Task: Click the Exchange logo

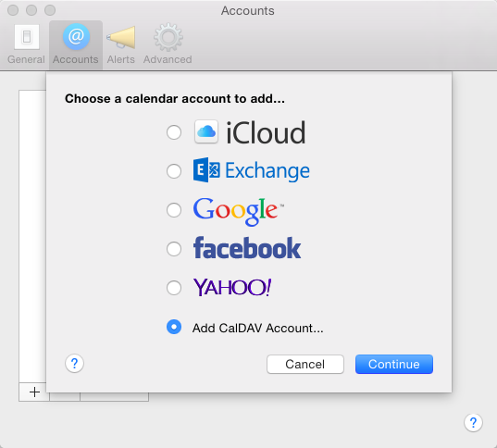Action: tap(252, 170)
